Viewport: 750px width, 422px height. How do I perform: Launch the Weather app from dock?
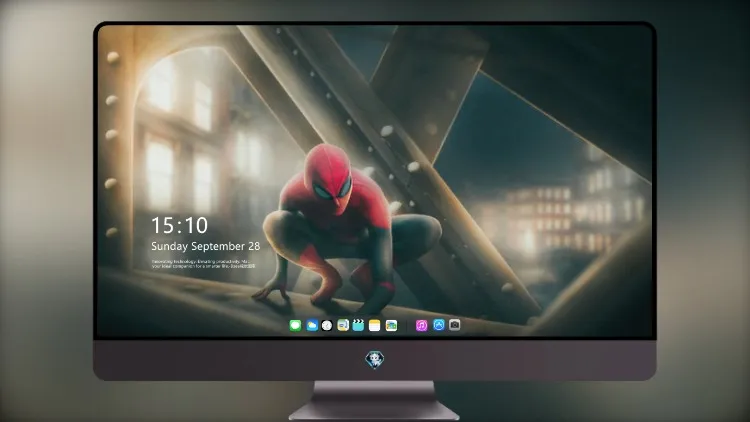[312, 325]
